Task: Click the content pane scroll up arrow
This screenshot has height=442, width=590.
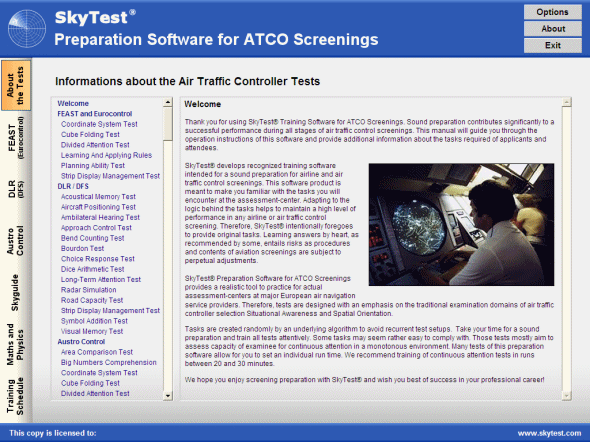Action: tap(566, 102)
